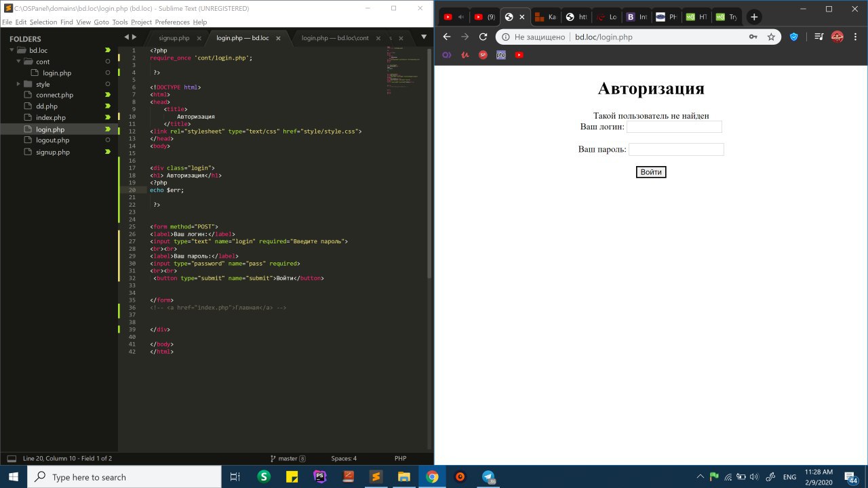Click the Chrome reload page button

pyautogui.click(x=483, y=37)
